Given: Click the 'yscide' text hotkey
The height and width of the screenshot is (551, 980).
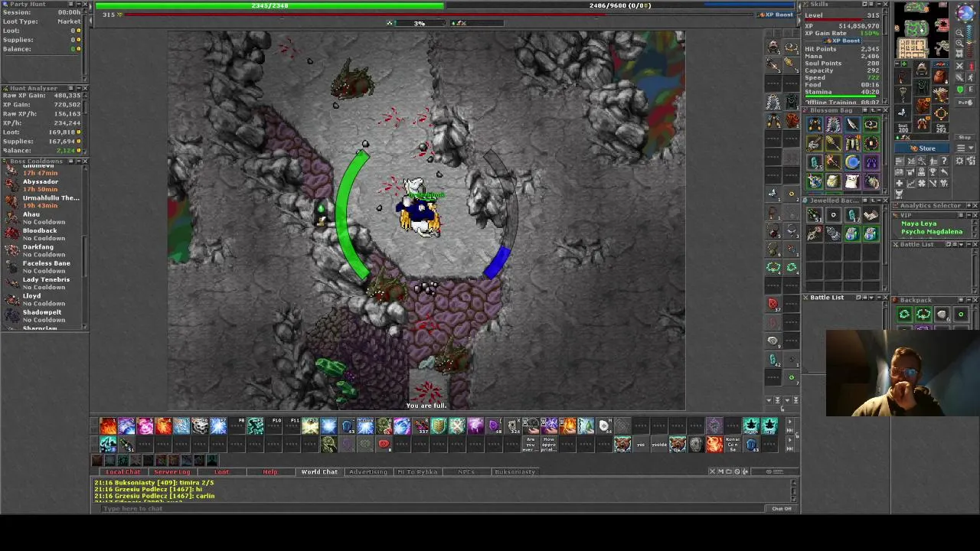Looking at the screenshot, I should [659, 444].
